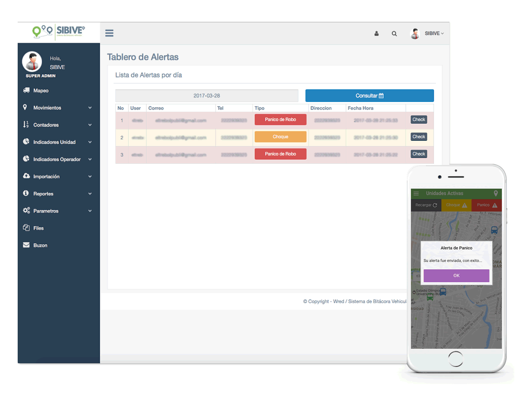This screenshot has height=395, width=532.
Task: Select the Reportes info icon
Action: (x=26, y=193)
